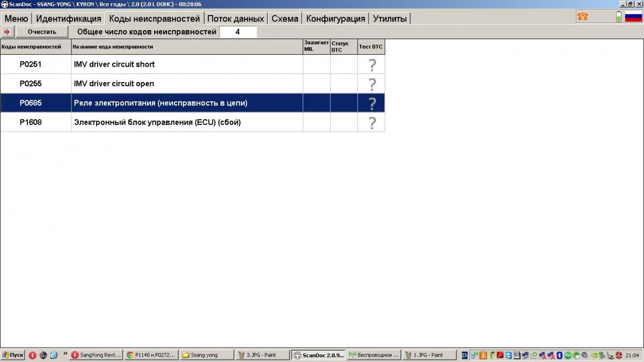Click the Название кода неисправности column header
This screenshot has height=362, width=644.
pos(187,47)
